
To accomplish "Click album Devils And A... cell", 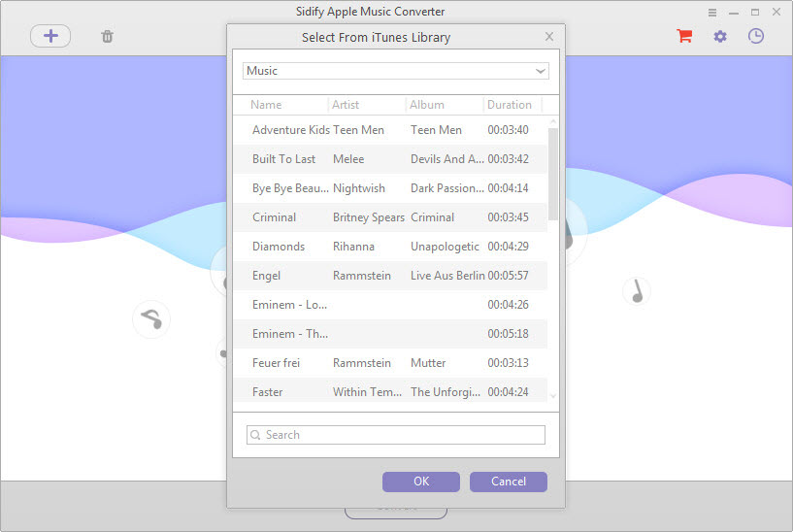I will tap(447, 159).
